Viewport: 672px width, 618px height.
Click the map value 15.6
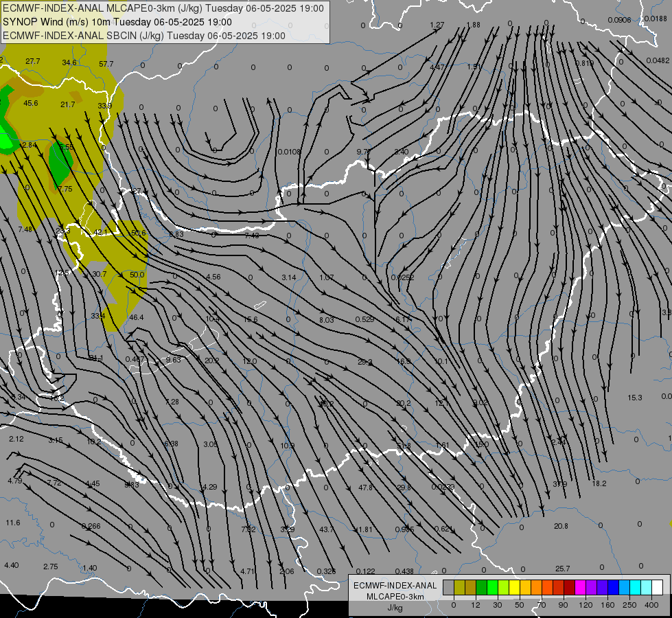tap(251, 319)
